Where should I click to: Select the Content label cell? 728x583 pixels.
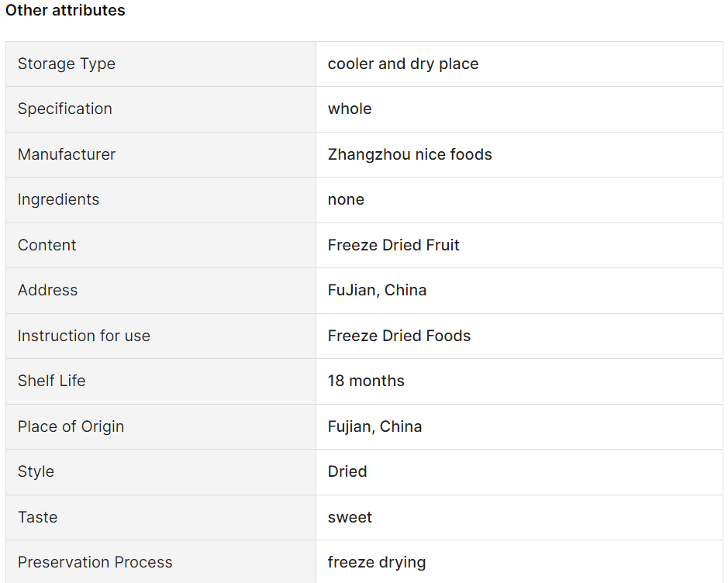point(160,245)
